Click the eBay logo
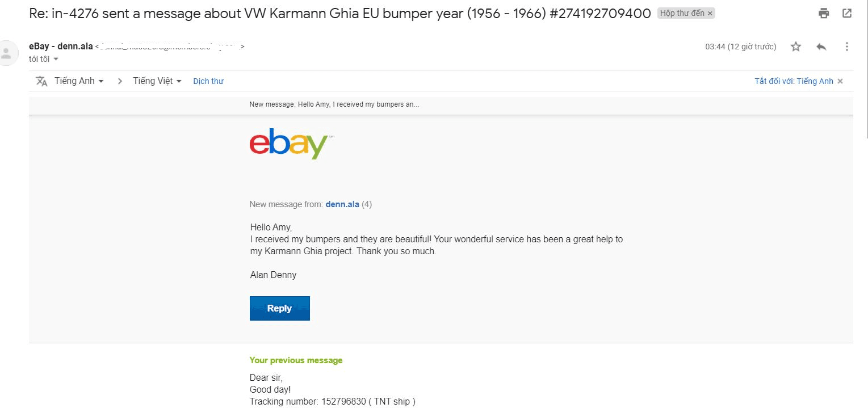The height and width of the screenshot is (408, 868). (289, 144)
